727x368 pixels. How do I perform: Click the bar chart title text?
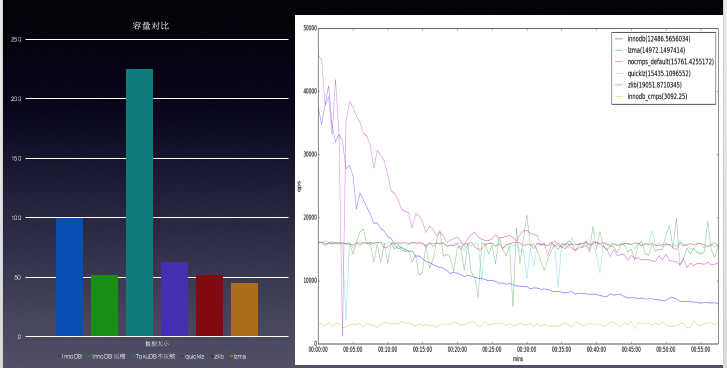(151, 25)
